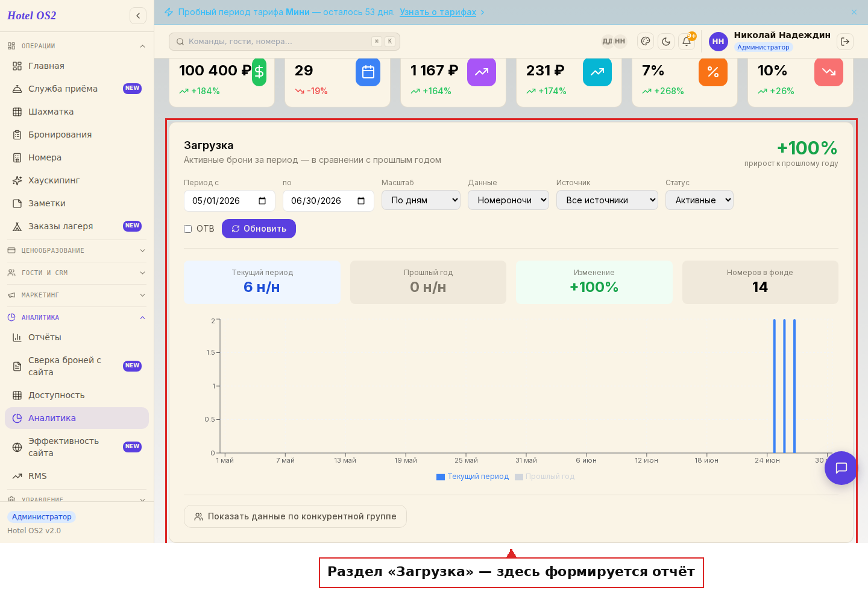The width and height of the screenshot is (868, 602).
Task: Click the blue calendar card icon
Action: 368,72
